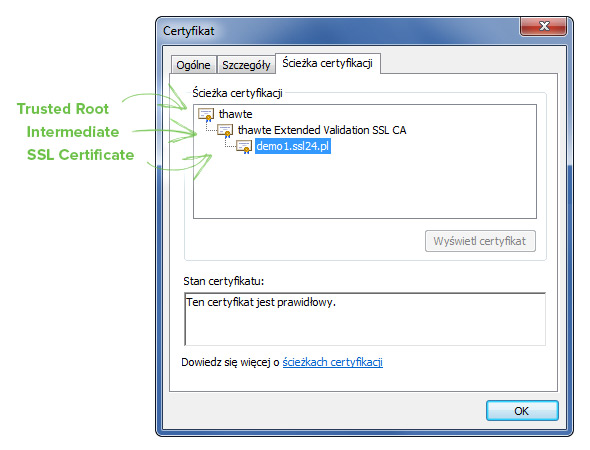The image size is (590, 450).
Task: Select the thawte root entry in the tree
Action: coord(236,114)
